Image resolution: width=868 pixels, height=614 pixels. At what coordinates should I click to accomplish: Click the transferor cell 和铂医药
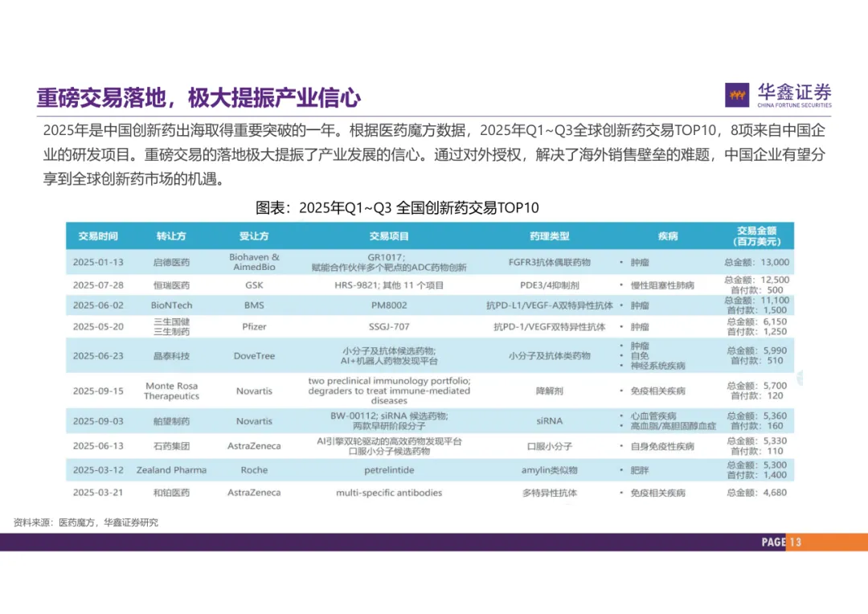coord(172,492)
